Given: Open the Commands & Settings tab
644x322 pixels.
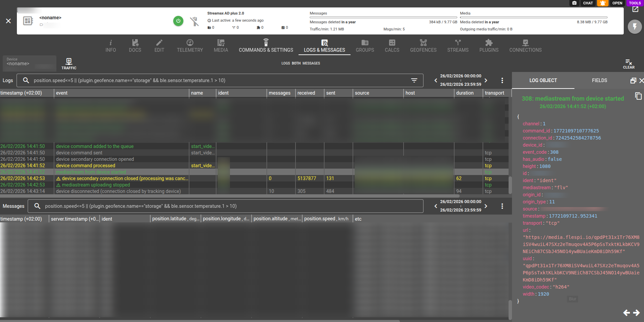Looking at the screenshot, I should [x=266, y=46].
